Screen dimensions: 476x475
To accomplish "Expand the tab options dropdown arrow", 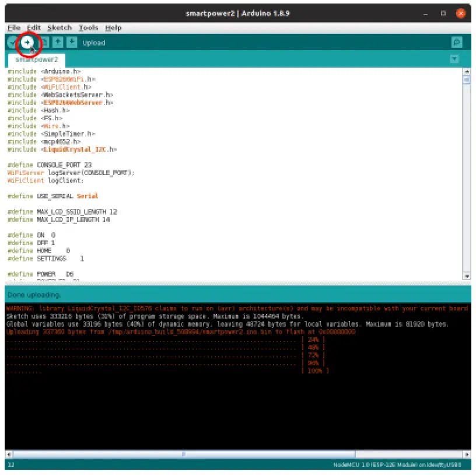I will 454,59.
